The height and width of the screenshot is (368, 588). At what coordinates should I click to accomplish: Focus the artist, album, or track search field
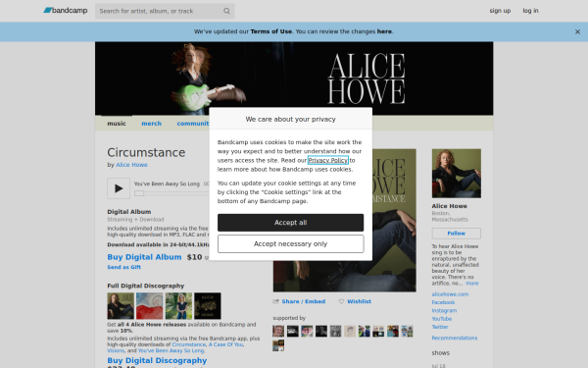click(165, 11)
